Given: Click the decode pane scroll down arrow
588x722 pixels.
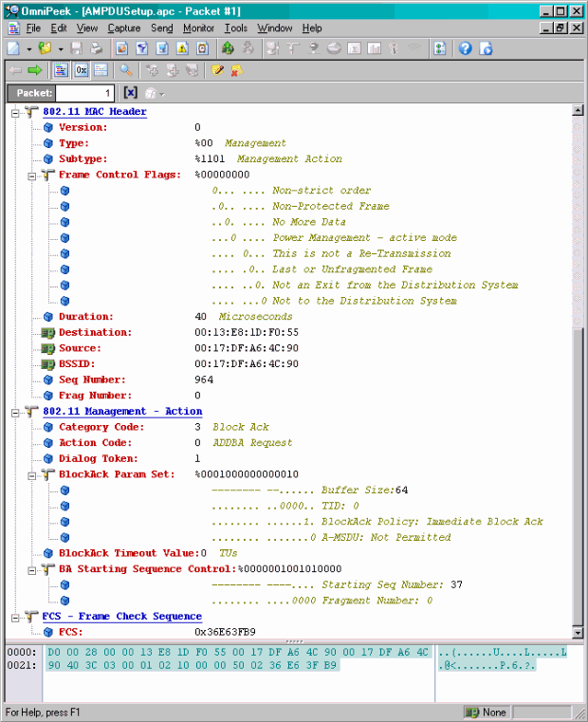Looking at the screenshot, I should 578,633.
